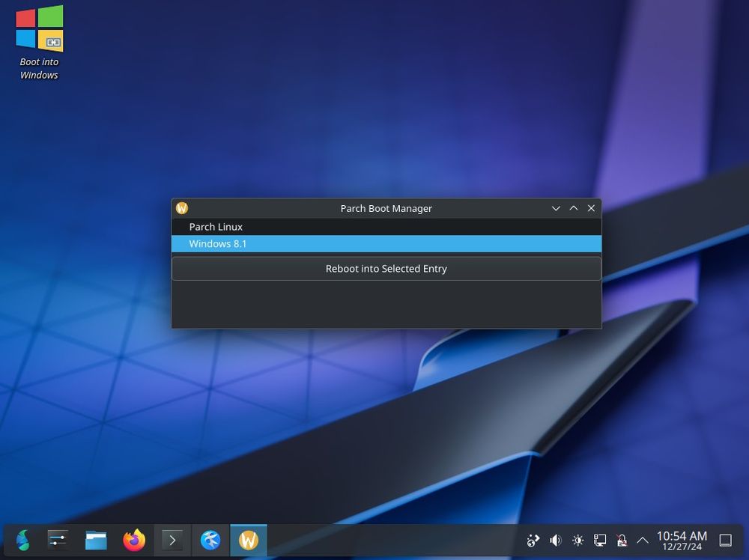Open the terminal from the taskbar
The image size is (749, 560).
(172, 541)
